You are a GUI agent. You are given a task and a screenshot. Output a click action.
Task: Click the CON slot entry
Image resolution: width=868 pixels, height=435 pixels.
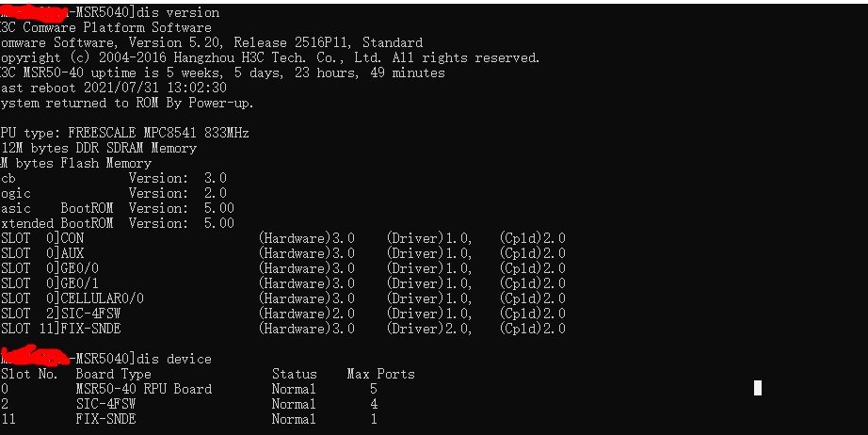click(x=72, y=238)
